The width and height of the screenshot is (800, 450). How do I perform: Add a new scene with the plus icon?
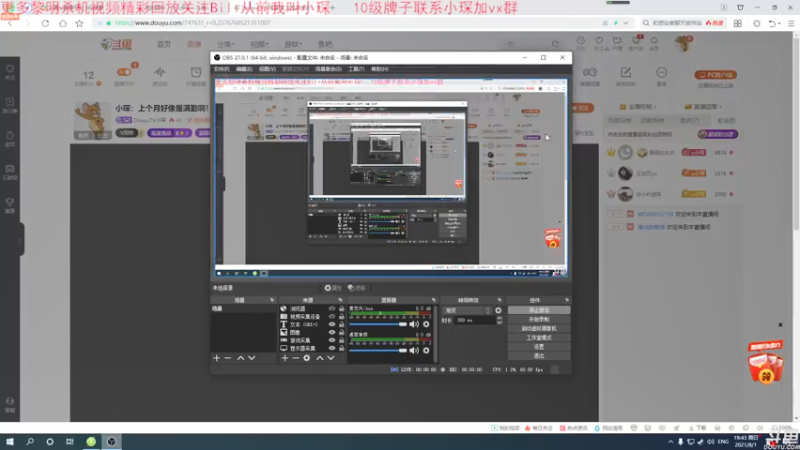[216, 358]
